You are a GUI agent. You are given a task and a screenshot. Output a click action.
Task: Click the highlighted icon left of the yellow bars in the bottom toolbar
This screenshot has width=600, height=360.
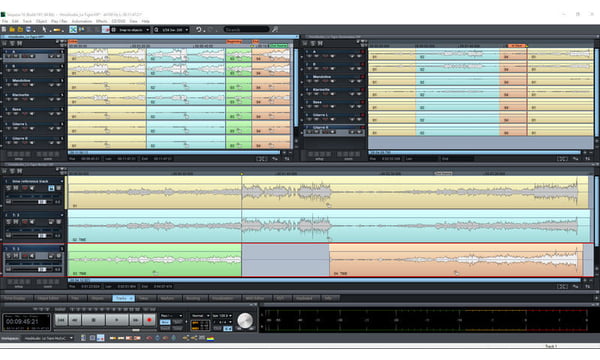pos(100,338)
